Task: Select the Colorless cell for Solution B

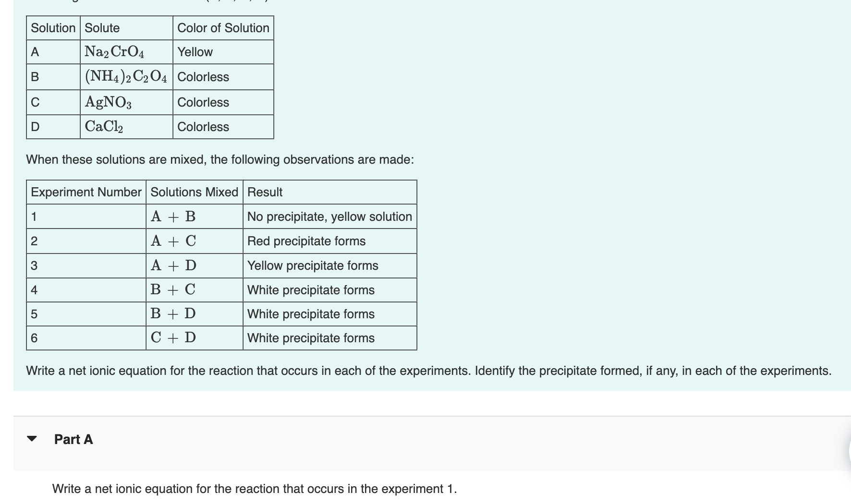Action: [203, 77]
